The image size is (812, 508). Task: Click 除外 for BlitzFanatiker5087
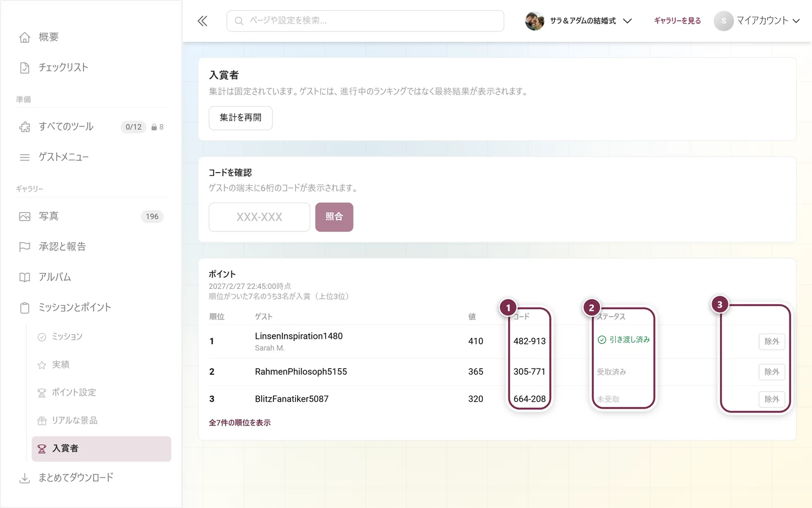771,399
